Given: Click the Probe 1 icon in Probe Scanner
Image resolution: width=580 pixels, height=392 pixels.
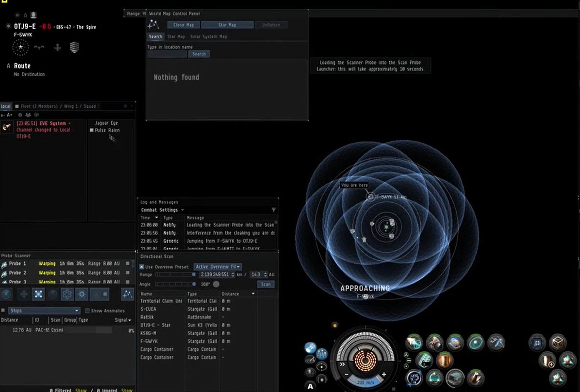Looking at the screenshot, I should point(4,264).
